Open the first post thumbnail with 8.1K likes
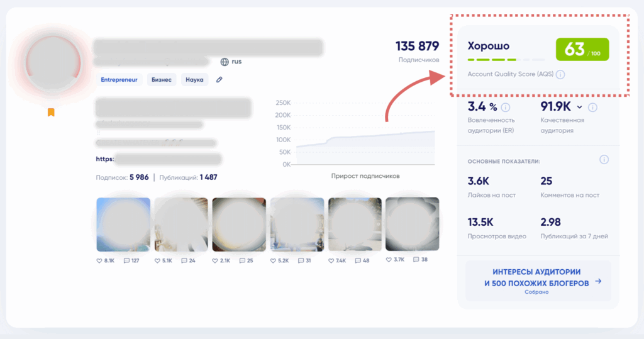The width and height of the screenshot is (644, 339). click(x=123, y=225)
